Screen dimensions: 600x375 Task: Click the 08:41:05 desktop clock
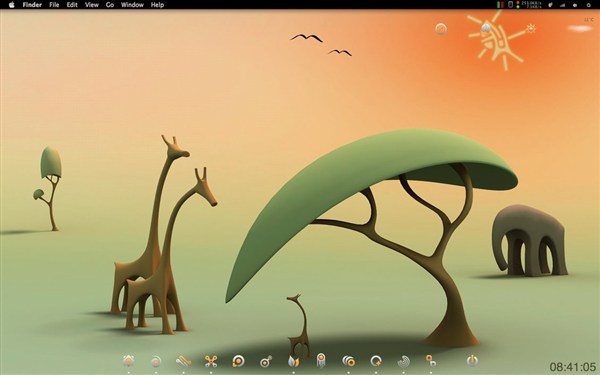point(573,367)
